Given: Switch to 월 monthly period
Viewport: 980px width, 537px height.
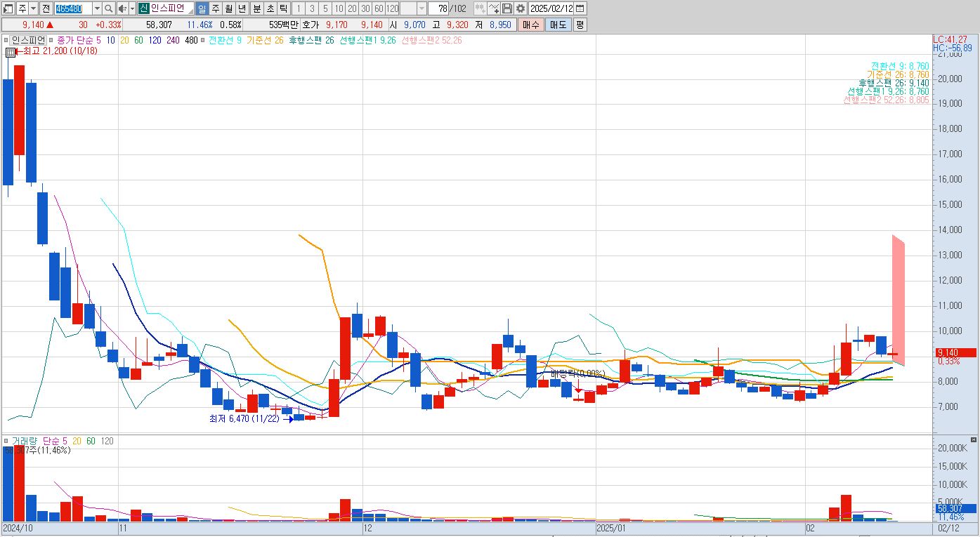Looking at the screenshot, I should coord(228,8).
